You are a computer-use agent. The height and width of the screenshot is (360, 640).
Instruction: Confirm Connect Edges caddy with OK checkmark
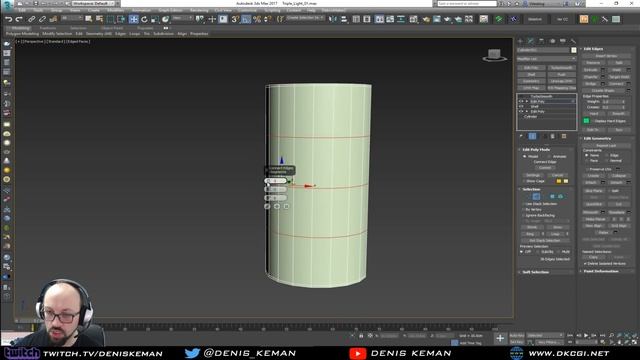(267, 207)
